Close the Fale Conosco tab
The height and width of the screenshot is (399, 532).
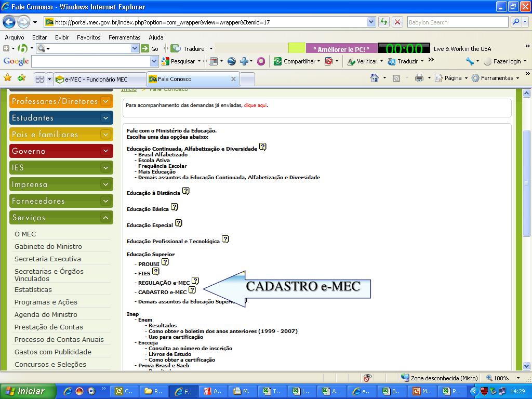click(x=233, y=79)
